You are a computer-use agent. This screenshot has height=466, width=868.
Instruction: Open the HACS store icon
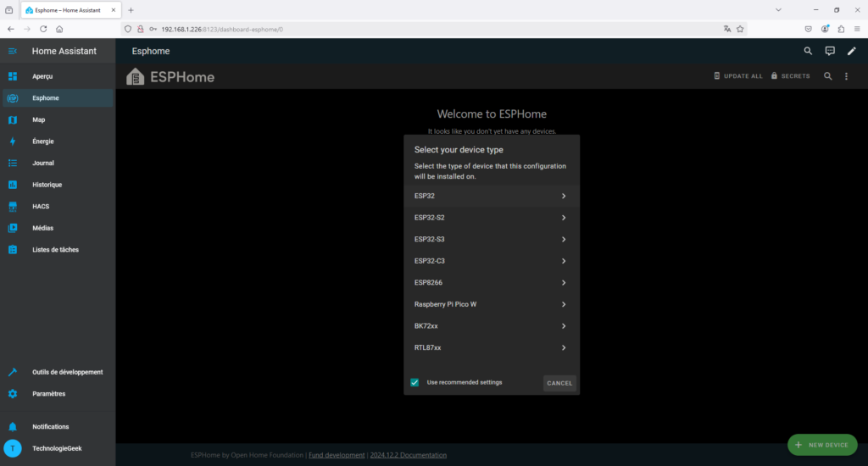tap(12, 207)
